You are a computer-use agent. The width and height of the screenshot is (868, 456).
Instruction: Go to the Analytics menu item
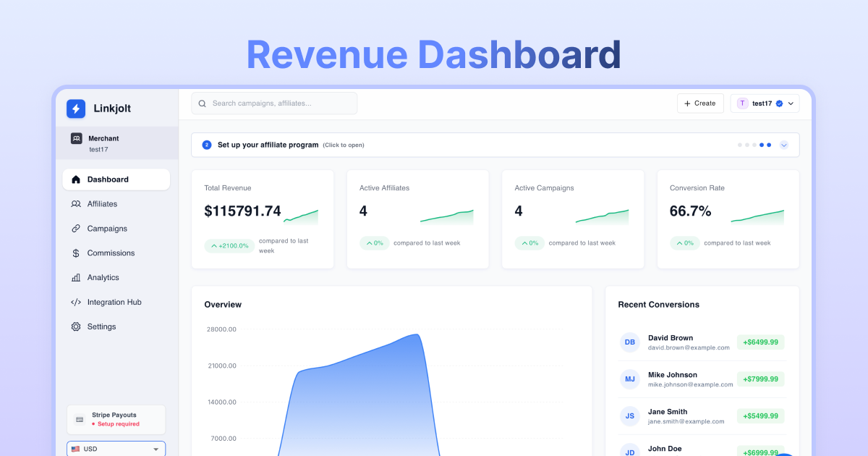103,278
